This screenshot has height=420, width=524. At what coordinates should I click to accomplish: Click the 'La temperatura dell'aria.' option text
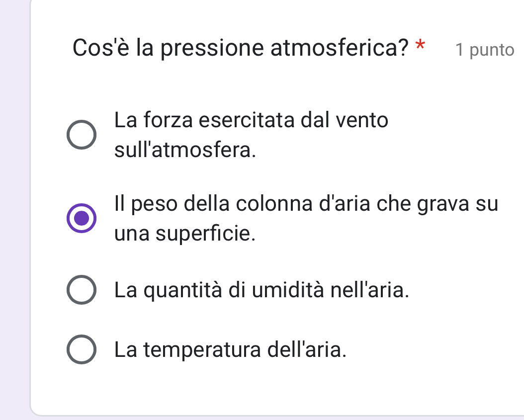click(x=230, y=350)
